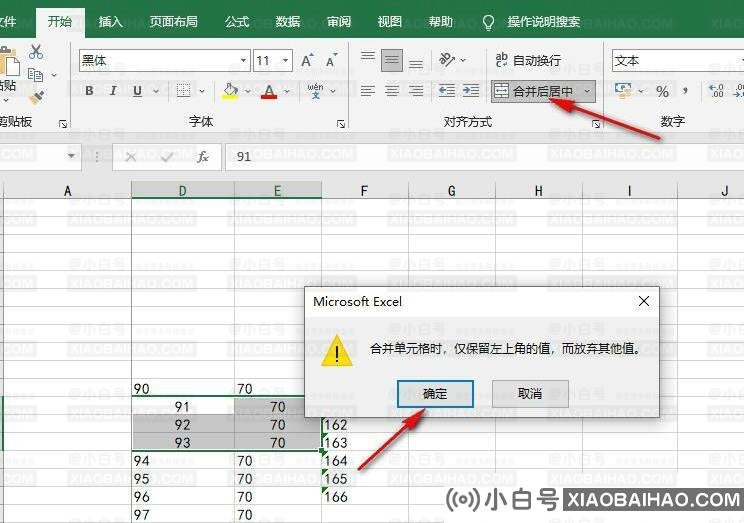The height and width of the screenshot is (523, 744).
Task: Toggle Bold formatting
Action: (x=89, y=91)
